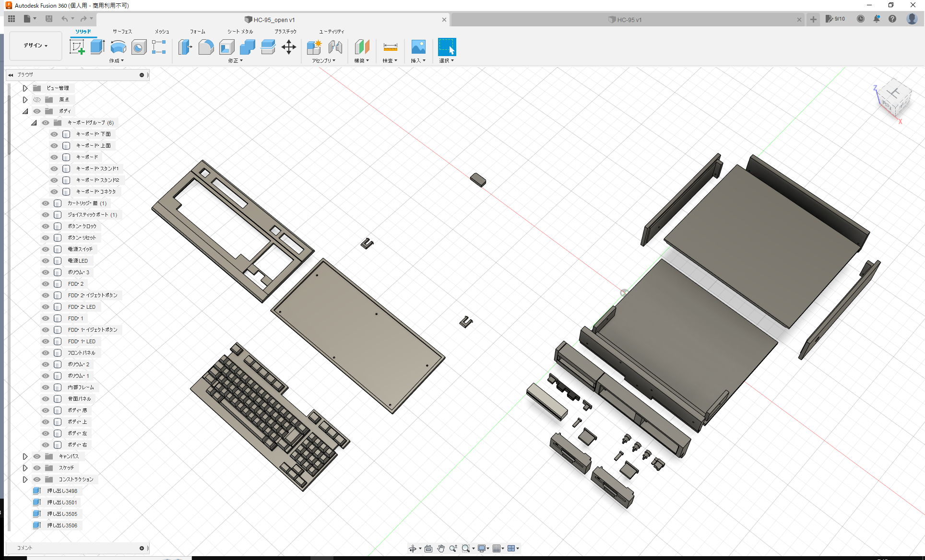
Task: Expand the コンストラクション folder
Action: (25, 479)
